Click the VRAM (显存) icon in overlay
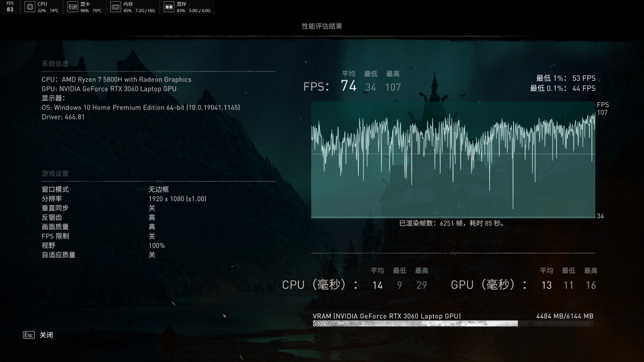 [x=169, y=7]
